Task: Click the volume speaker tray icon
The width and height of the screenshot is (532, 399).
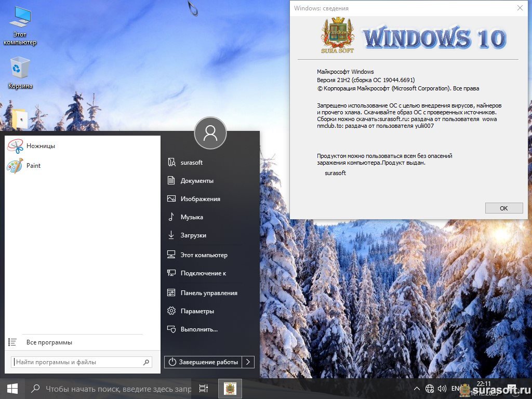Action: tap(442, 389)
